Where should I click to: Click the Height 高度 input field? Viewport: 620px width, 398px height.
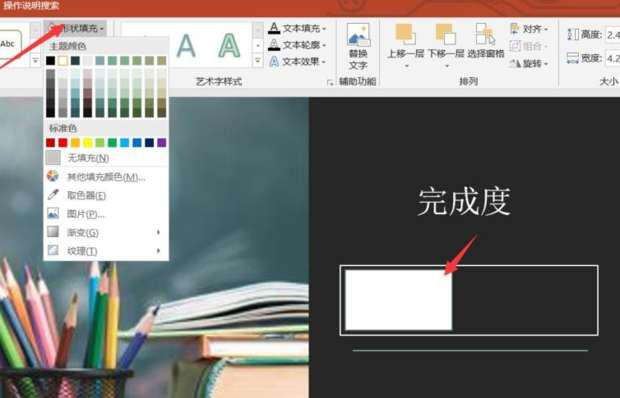(x=612, y=35)
